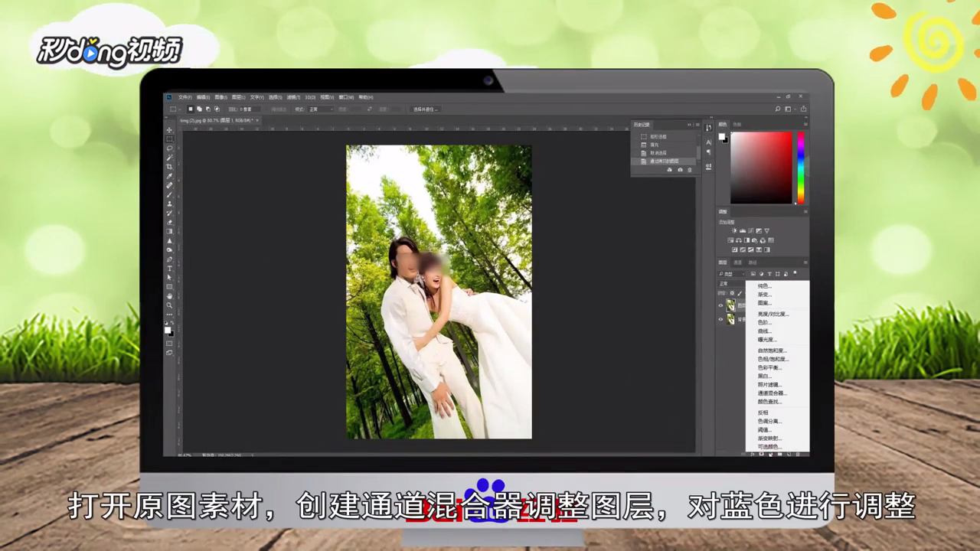Click the top layer thumbnail
Image resolution: width=980 pixels, height=551 pixels.
pyautogui.click(x=730, y=305)
